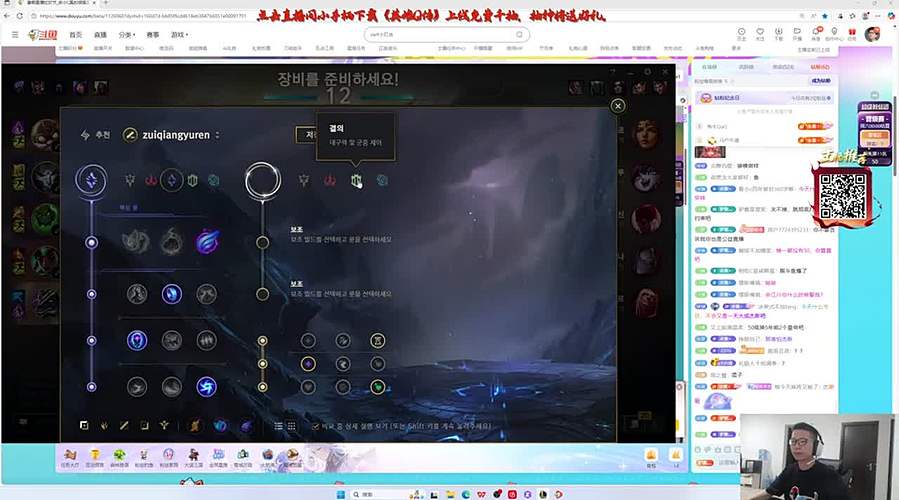Toggle the detailed rune description checkbox
The image size is (899, 500).
315,426
